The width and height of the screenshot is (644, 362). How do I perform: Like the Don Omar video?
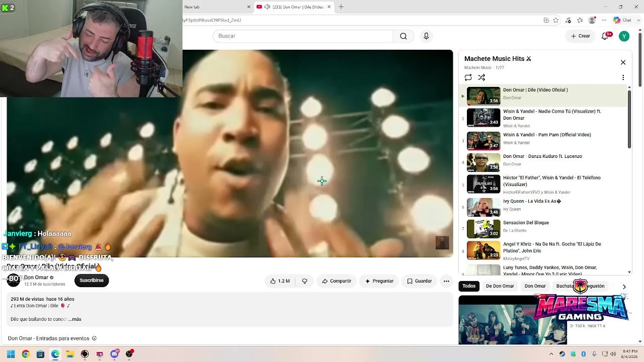coord(280,281)
